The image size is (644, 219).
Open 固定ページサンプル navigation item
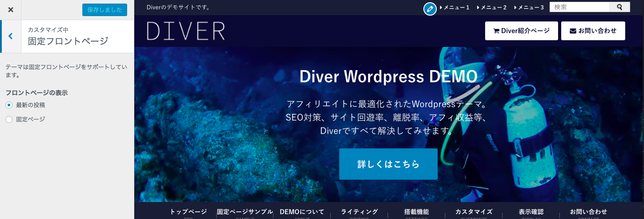(x=245, y=212)
